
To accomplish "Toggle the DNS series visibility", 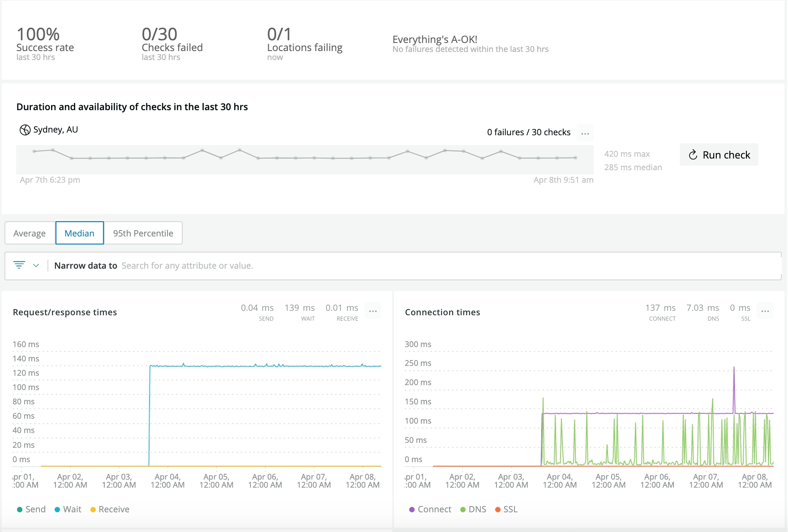I will 473,509.
